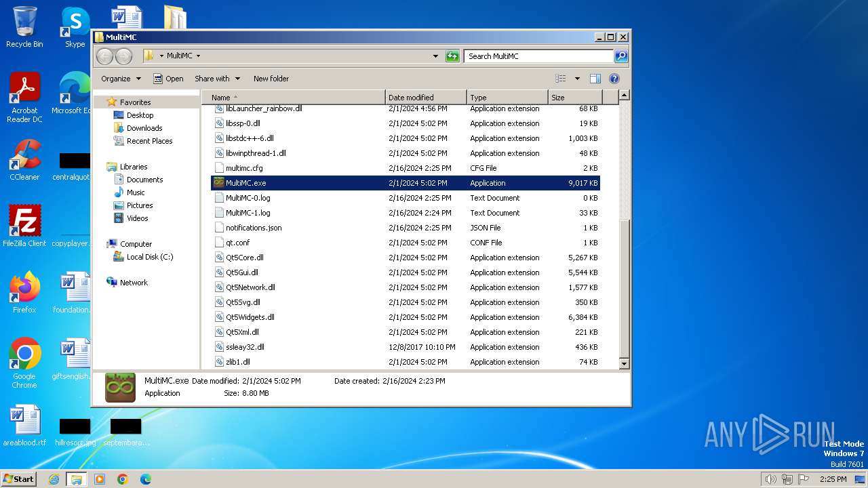Sort by the Date modified column

pyautogui.click(x=426, y=98)
